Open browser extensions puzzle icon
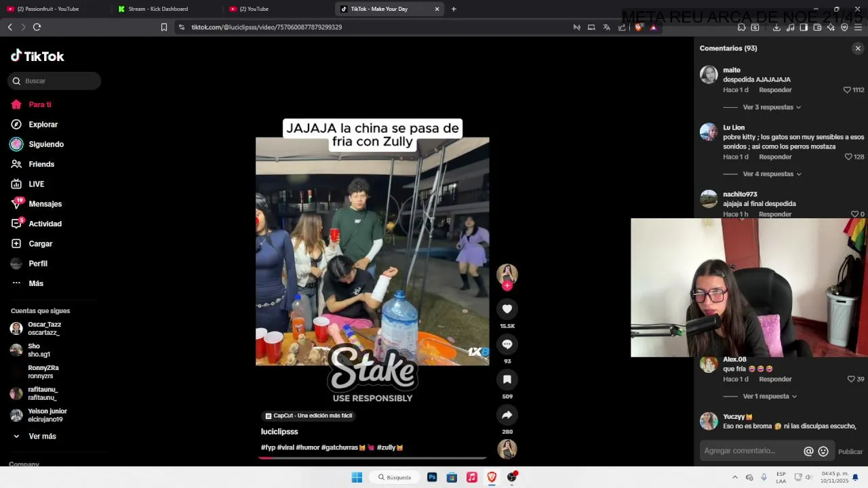This screenshot has height=488, width=868. [741, 27]
